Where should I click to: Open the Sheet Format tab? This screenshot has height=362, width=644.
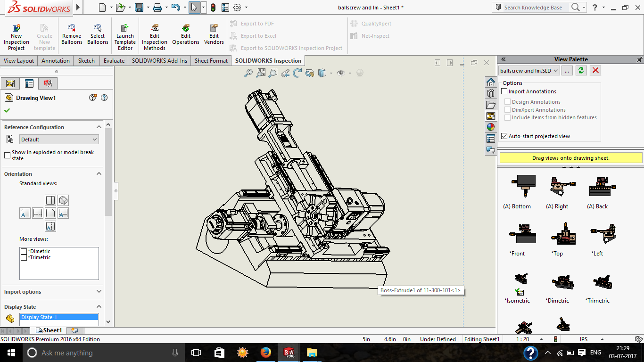pos(211,61)
